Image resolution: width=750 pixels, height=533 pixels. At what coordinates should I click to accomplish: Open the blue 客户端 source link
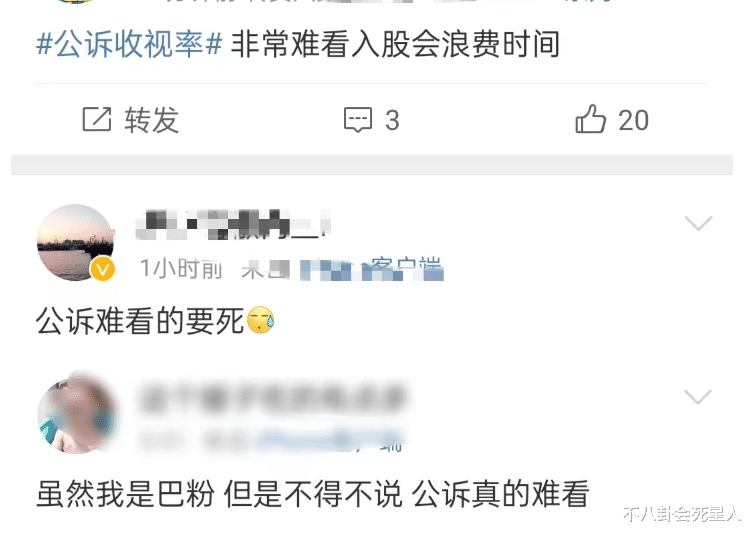click(372, 269)
